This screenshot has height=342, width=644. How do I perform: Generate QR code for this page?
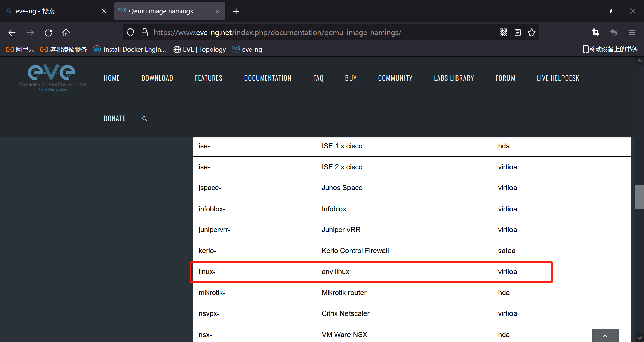coord(503,33)
